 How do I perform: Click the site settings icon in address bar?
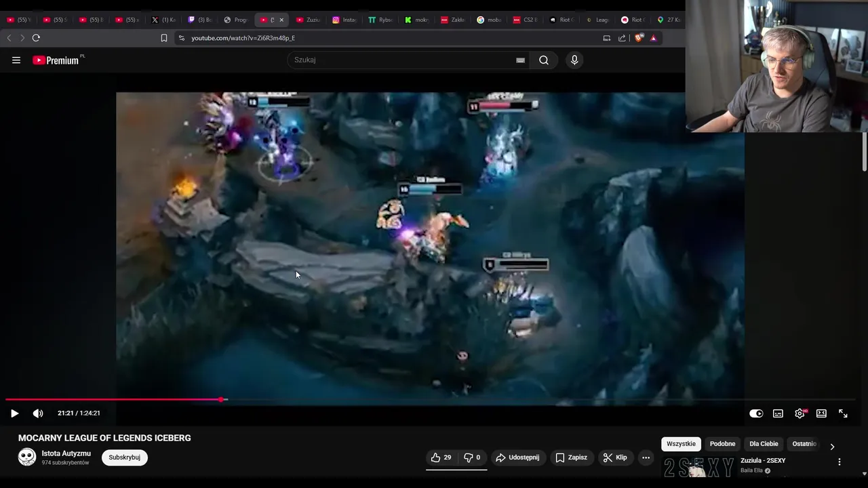click(x=181, y=38)
